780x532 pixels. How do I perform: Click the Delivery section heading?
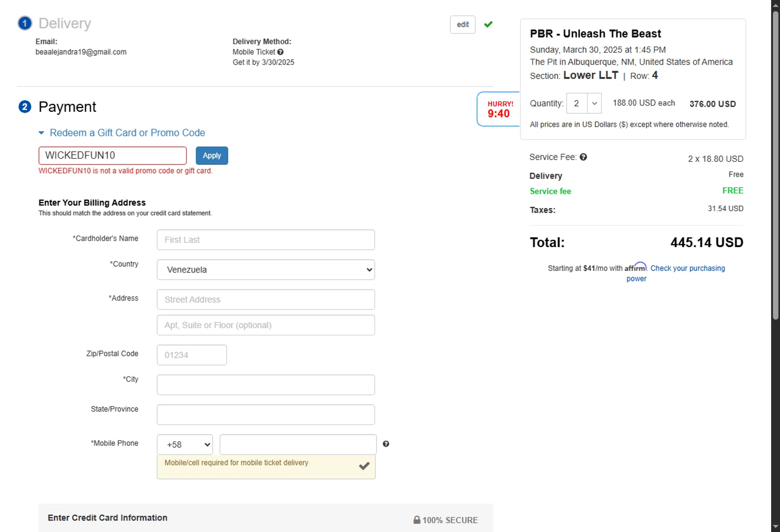click(x=64, y=23)
